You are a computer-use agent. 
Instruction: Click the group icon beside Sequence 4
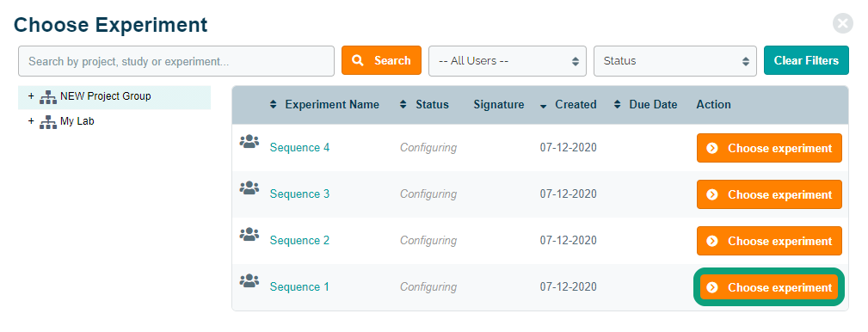[x=249, y=142]
